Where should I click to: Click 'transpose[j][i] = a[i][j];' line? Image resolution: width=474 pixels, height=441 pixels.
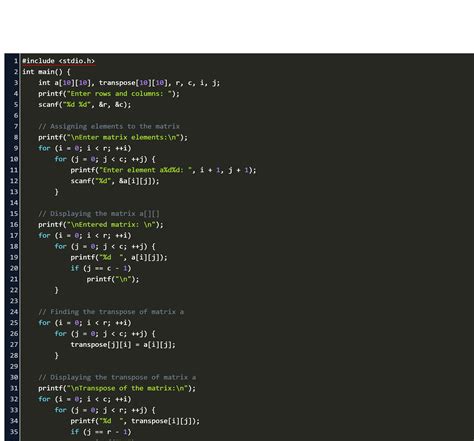click(123, 345)
